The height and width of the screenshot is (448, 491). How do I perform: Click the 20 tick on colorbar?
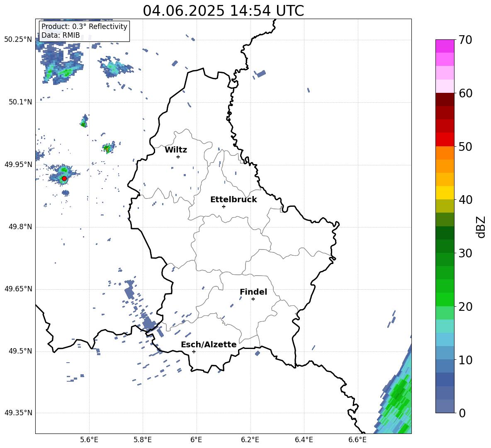[465, 306]
